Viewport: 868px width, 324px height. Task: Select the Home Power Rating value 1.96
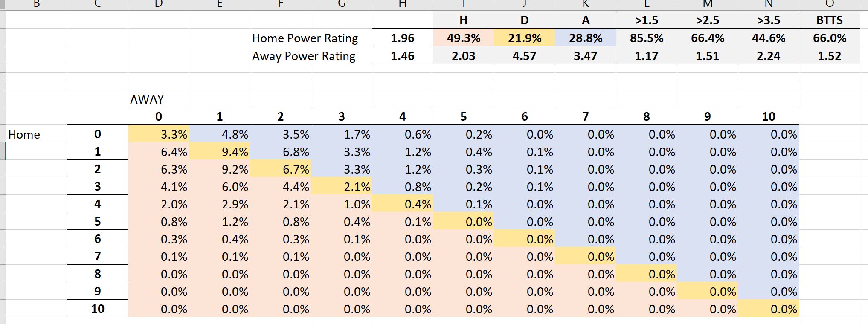[402, 38]
